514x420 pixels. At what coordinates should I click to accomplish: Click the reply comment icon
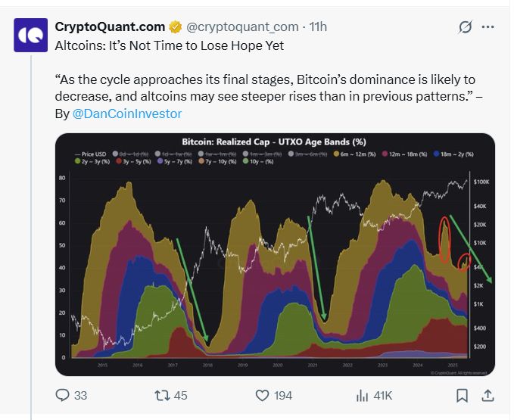[x=63, y=395]
